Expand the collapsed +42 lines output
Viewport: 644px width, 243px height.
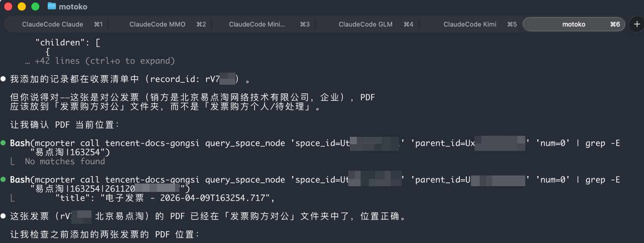tap(105, 61)
